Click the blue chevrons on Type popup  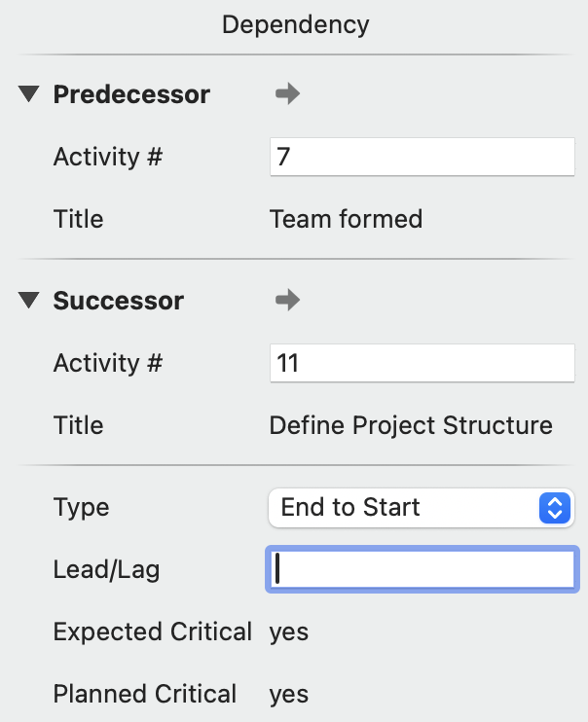pos(554,507)
